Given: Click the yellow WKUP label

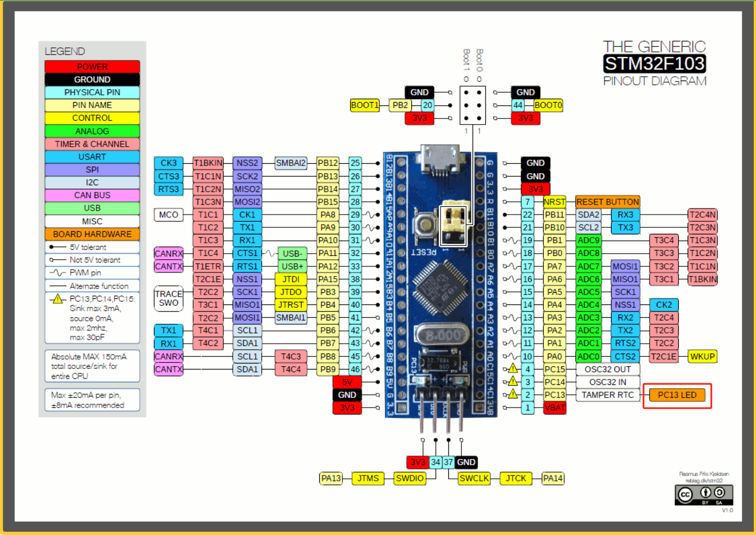Looking at the screenshot, I should 702,356.
